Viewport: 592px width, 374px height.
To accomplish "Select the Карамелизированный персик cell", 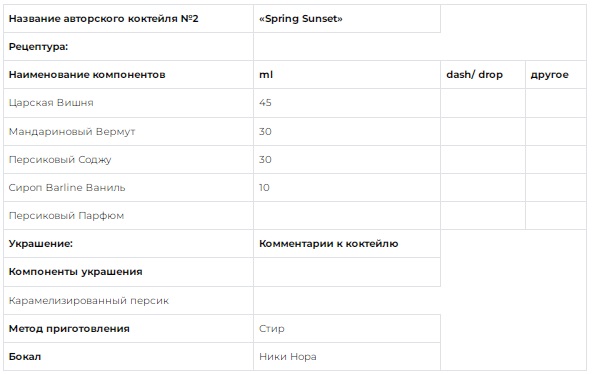I will tap(128, 300).
